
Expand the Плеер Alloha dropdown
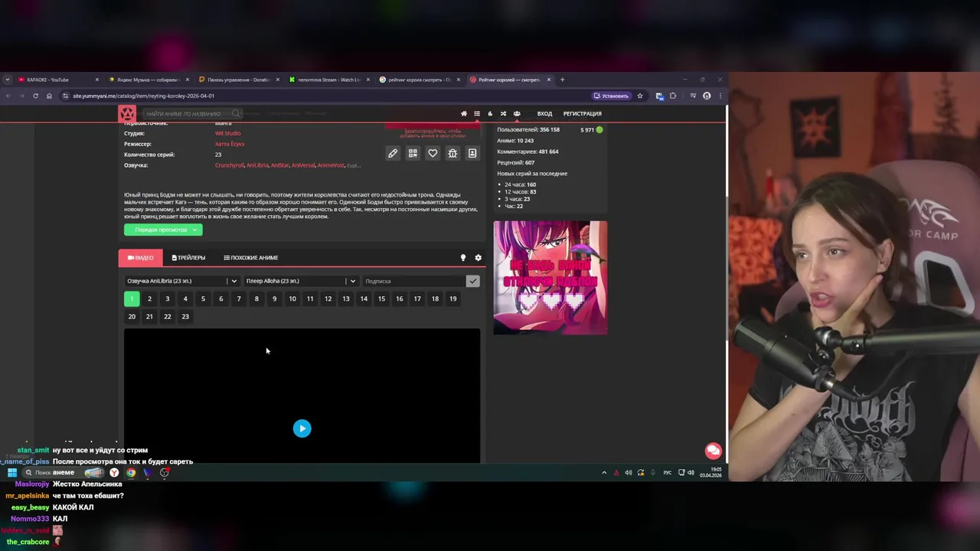pyautogui.click(x=301, y=281)
